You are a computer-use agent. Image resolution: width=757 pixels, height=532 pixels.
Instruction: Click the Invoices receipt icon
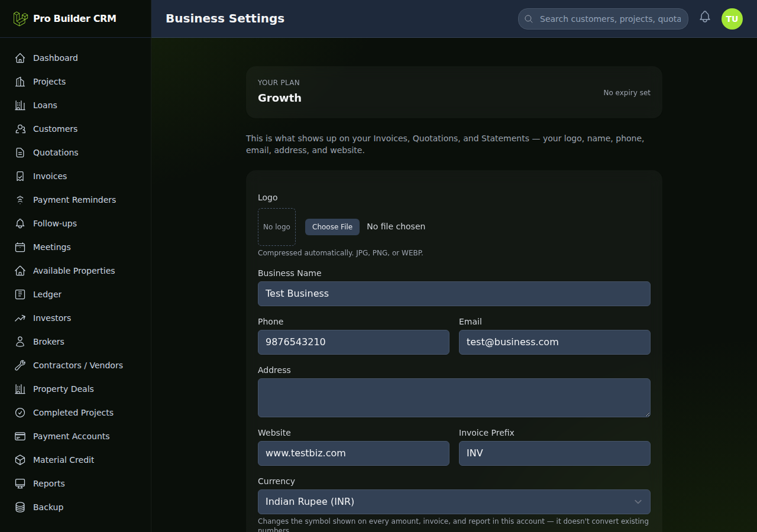[x=20, y=176]
